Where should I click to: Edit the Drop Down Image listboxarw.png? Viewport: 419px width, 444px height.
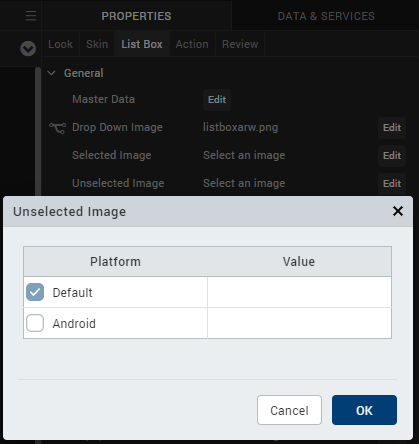392,128
